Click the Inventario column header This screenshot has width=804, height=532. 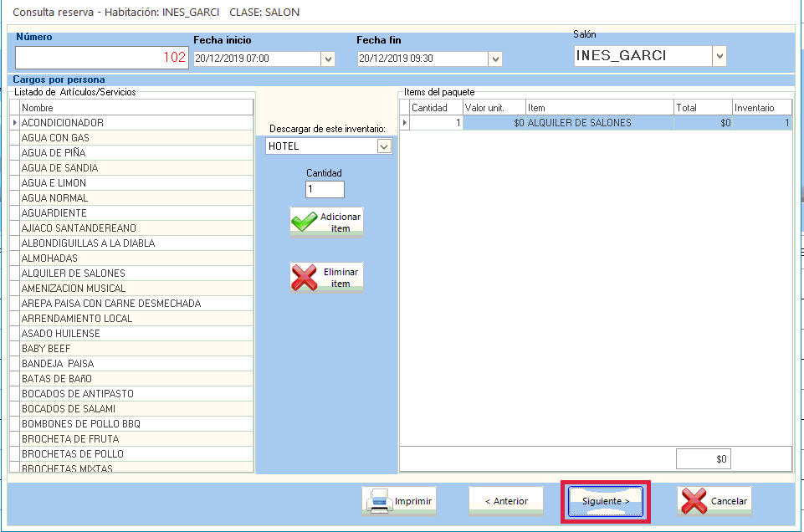(x=760, y=108)
